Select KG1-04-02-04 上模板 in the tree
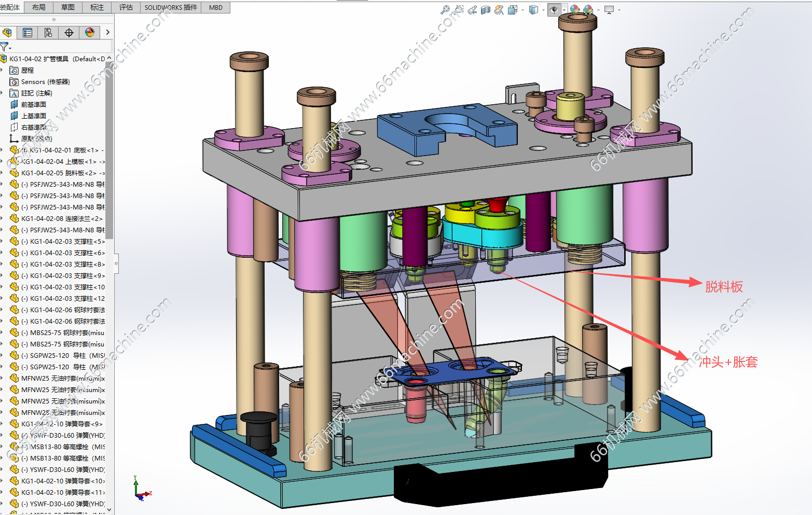This screenshot has width=812, height=515. pos(59,161)
